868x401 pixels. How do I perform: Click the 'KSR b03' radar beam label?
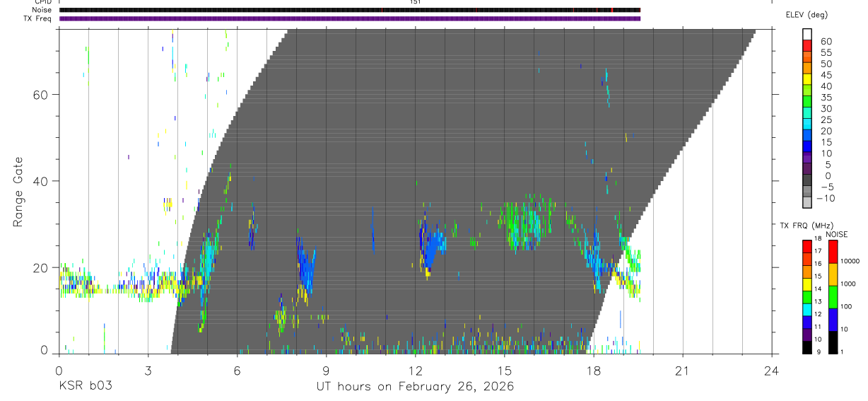(x=86, y=387)
